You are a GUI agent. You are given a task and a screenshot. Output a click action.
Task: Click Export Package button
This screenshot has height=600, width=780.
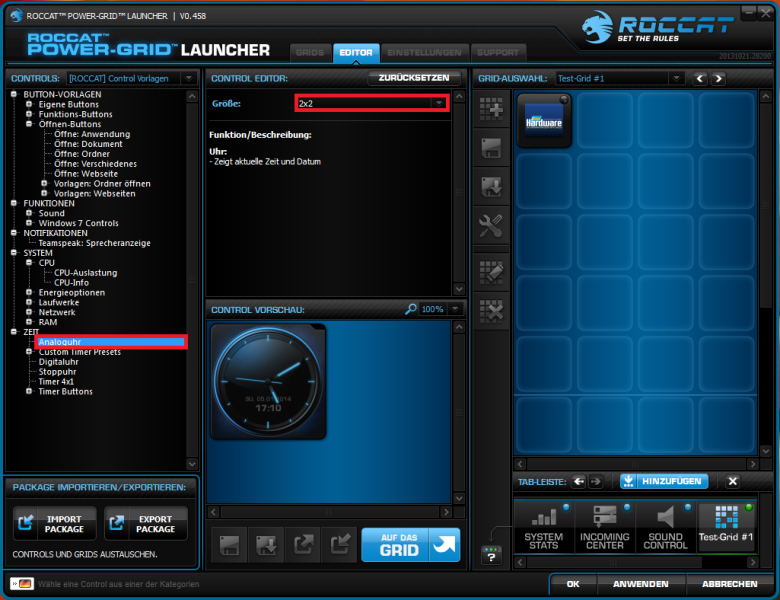click(x=146, y=523)
